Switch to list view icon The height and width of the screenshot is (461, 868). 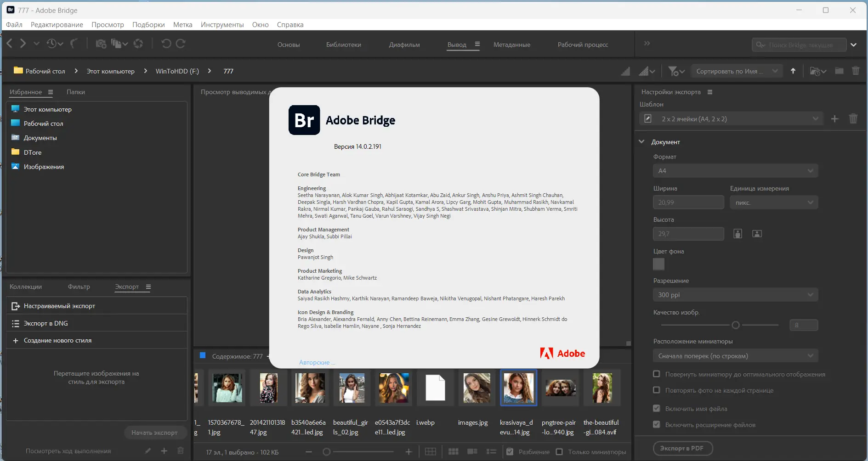pos(491,452)
